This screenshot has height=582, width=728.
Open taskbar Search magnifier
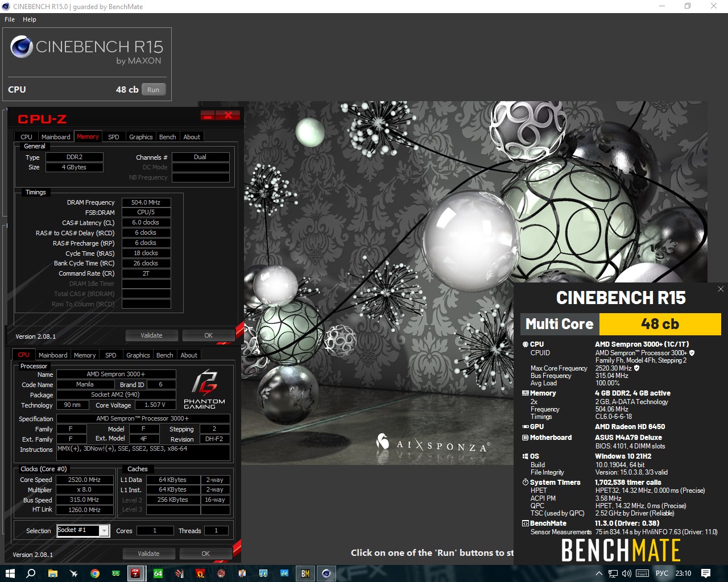click(x=31, y=573)
